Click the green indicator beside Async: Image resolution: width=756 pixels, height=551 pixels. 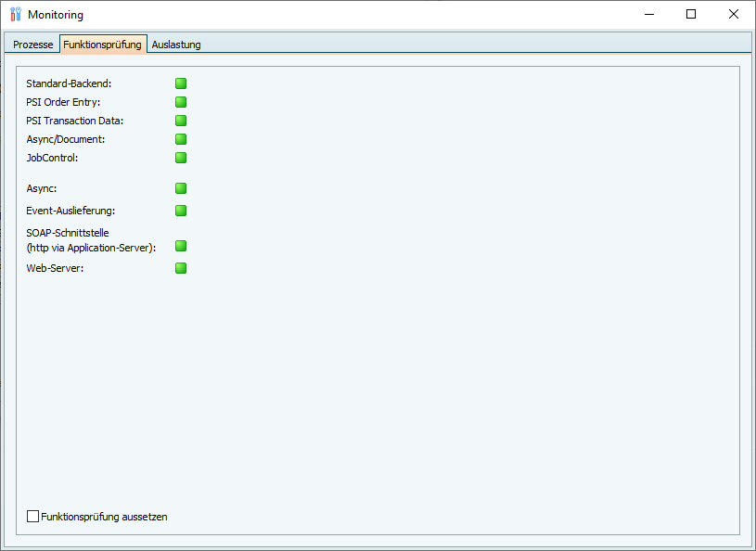coord(181,188)
